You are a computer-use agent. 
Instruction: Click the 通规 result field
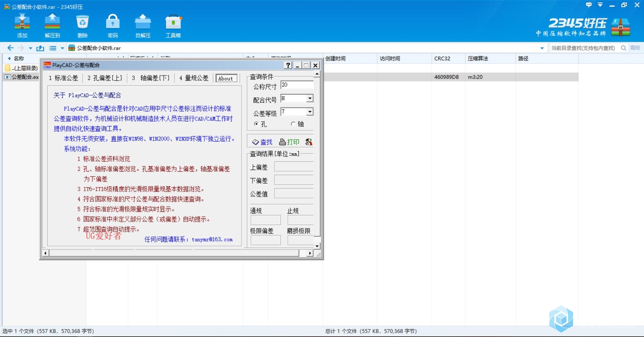click(265, 220)
